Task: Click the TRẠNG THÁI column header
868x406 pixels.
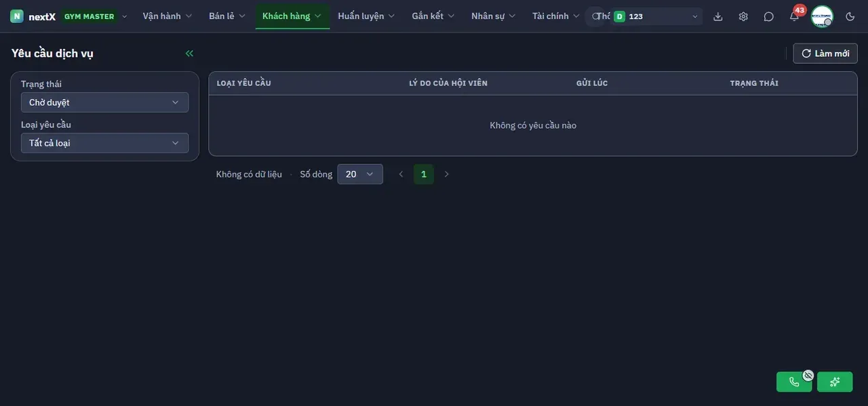Action: [754, 83]
